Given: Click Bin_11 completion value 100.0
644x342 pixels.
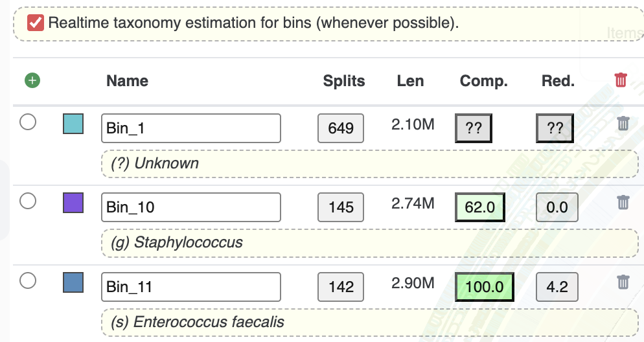Looking at the screenshot, I should 485,286.
